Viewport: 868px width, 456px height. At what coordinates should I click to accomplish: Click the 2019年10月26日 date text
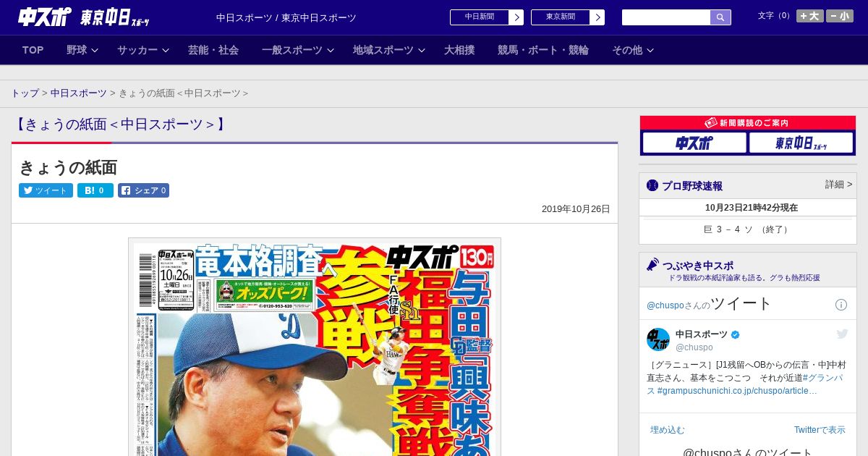(576, 209)
